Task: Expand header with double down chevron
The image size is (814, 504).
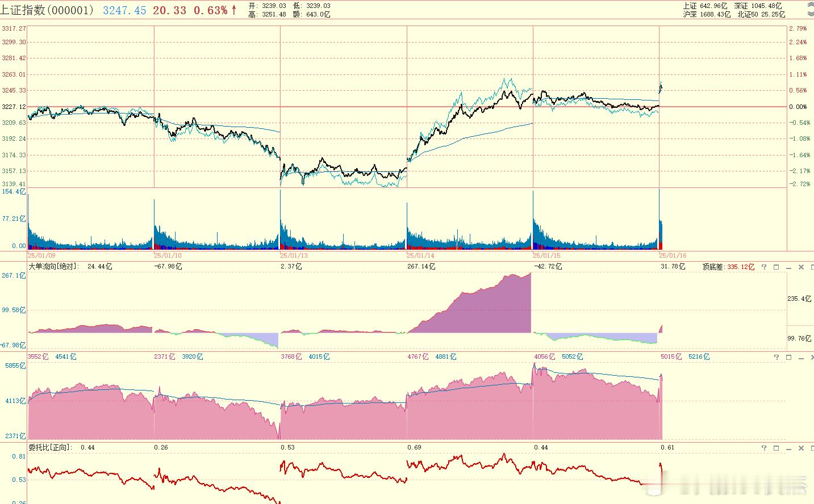Action: [x=810, y=13]
